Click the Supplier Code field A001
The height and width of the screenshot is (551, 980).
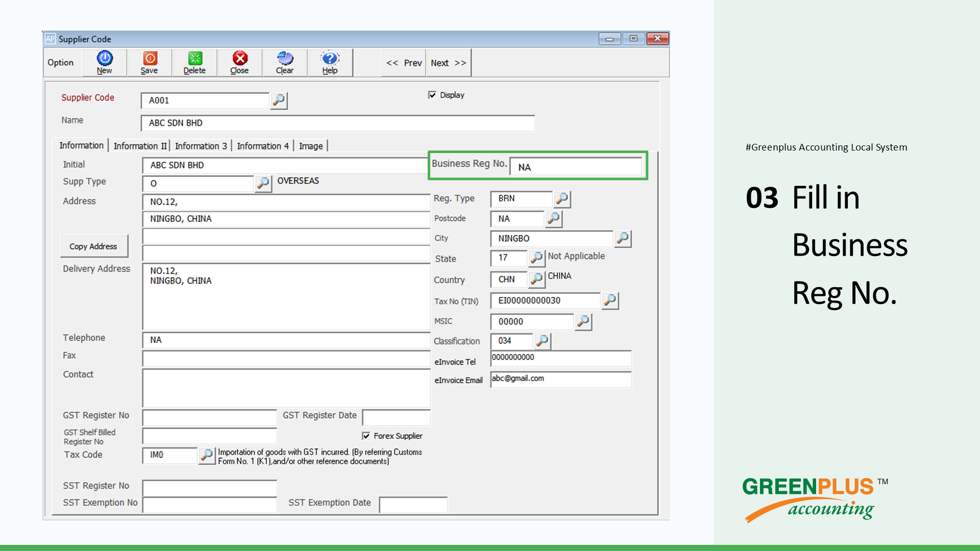(x=205, y=101)
